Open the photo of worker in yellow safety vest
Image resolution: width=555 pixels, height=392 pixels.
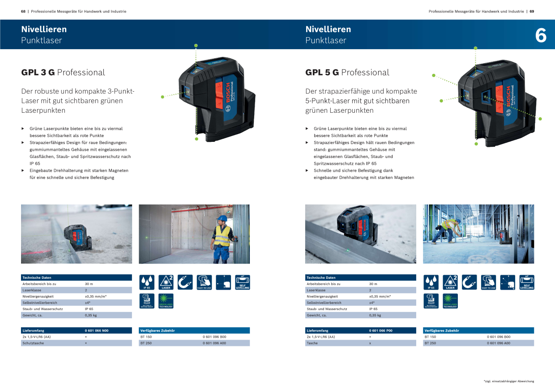tap(194, 234)
